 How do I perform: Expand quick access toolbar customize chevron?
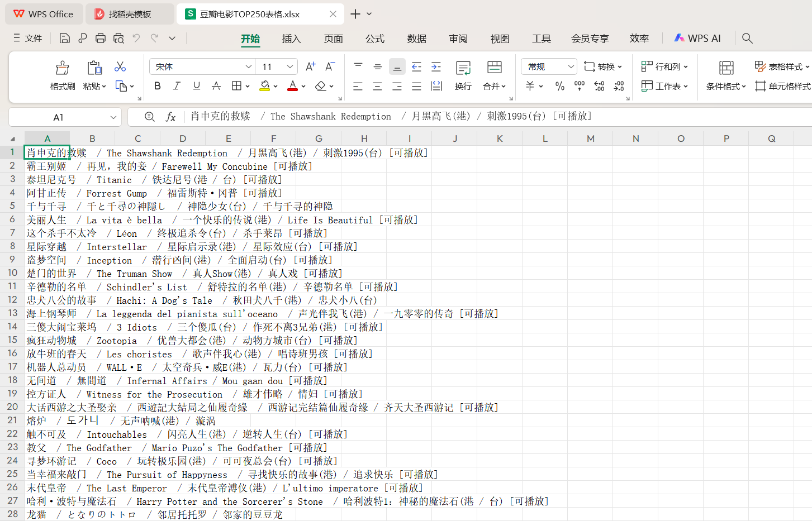tap(172, 39)
